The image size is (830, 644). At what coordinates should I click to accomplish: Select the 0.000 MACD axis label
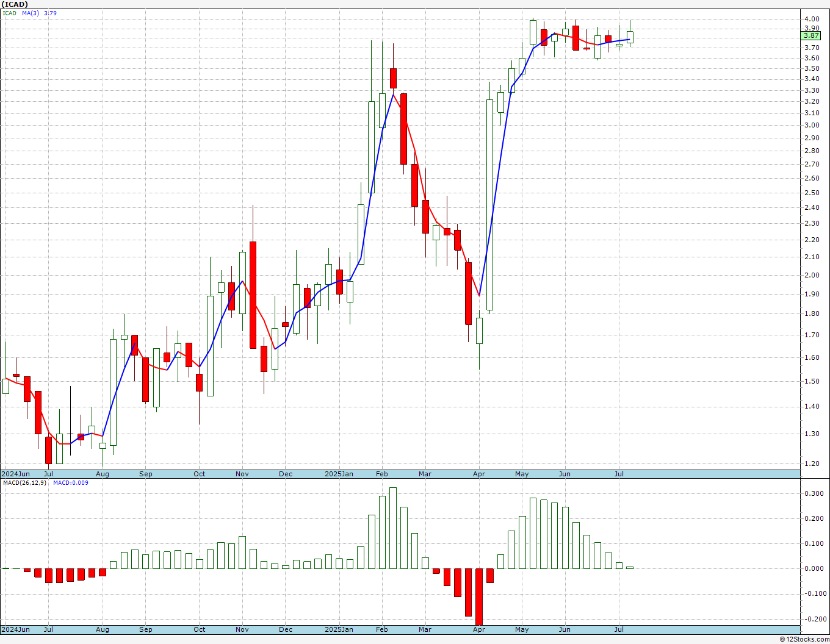click(814, 568)
